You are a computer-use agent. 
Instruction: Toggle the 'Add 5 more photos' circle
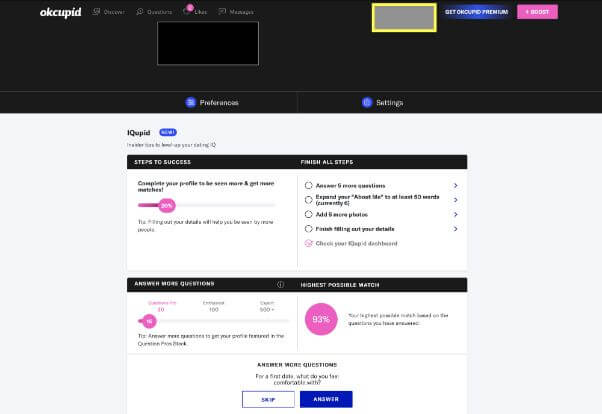click(x=308, y=214)
